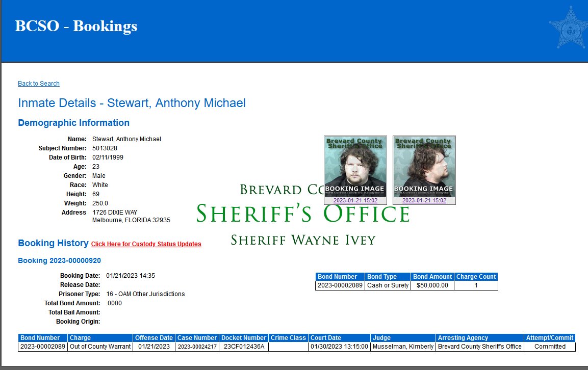
Task: Open the side-profile booking image thumbnail
Action: click(x=424, y=167)
